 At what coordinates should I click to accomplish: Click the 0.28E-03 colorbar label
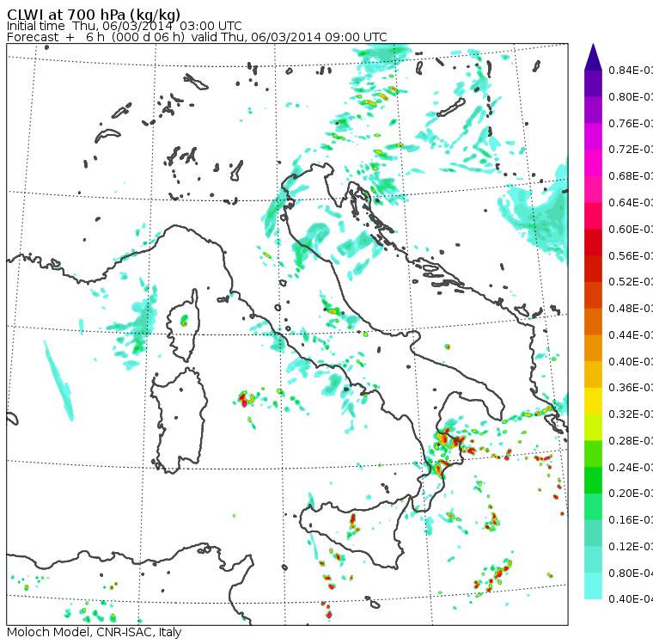(x=631, y=441)
